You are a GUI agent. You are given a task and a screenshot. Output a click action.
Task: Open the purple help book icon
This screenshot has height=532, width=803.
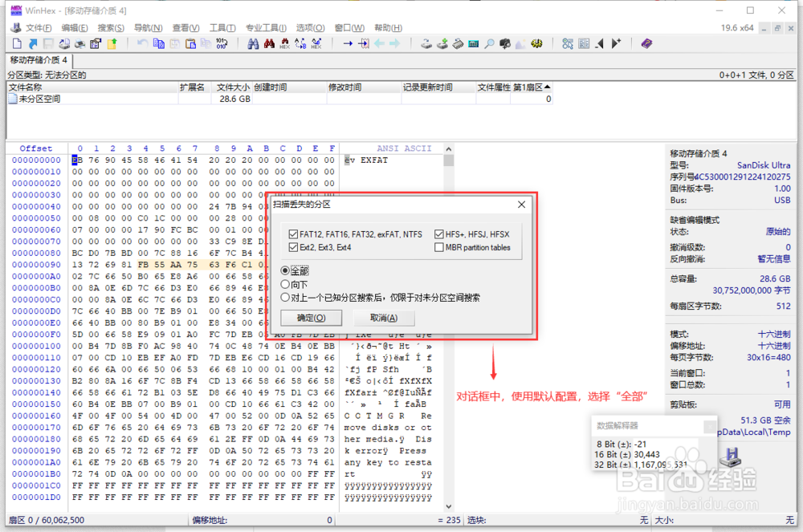point(646,43)
